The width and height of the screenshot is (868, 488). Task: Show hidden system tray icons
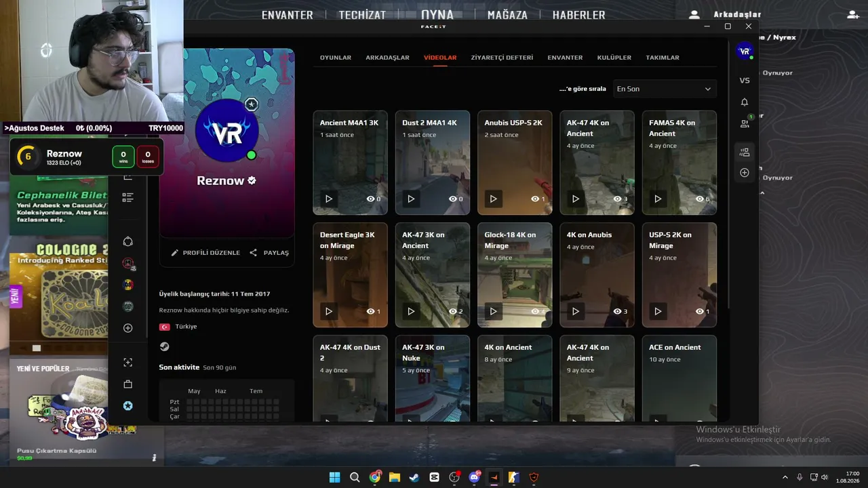pyautogui.click(x=785, y=477)
